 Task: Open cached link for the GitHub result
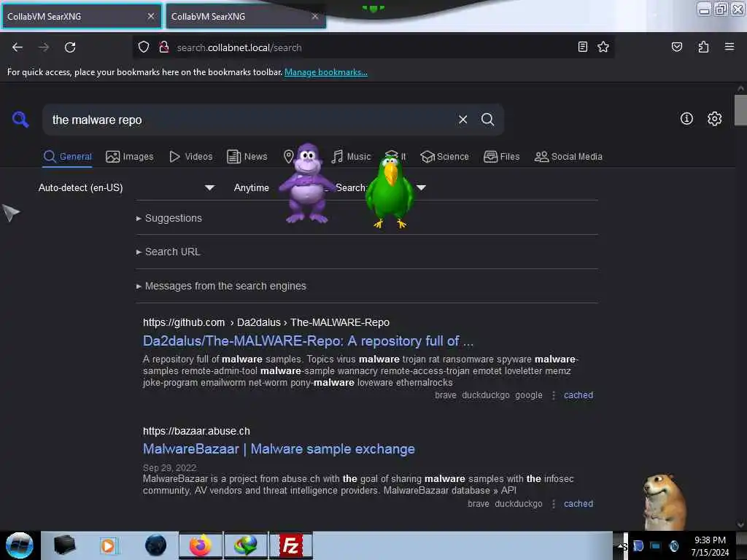coord(578,394)
